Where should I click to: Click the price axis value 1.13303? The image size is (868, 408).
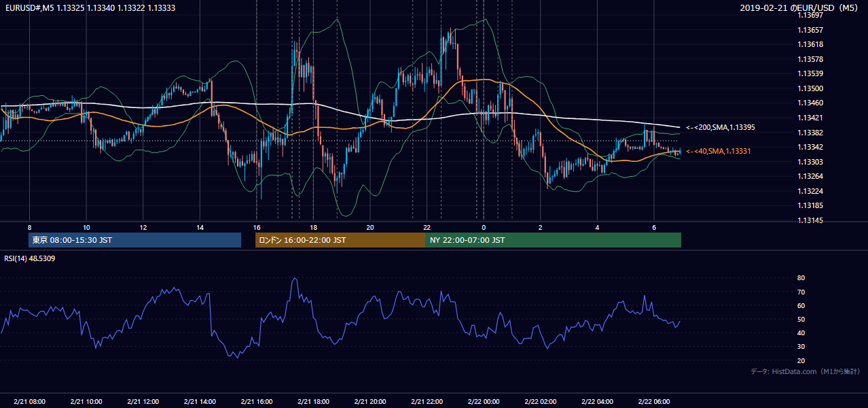810,162
